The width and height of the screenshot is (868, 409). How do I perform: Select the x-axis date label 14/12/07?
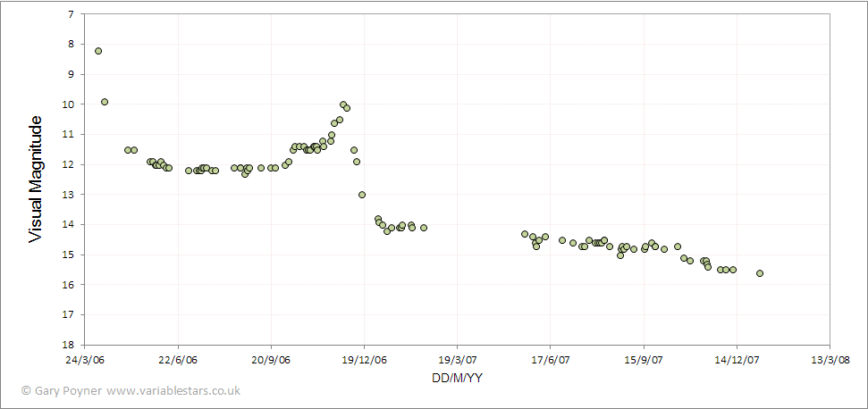pos(737,361)
